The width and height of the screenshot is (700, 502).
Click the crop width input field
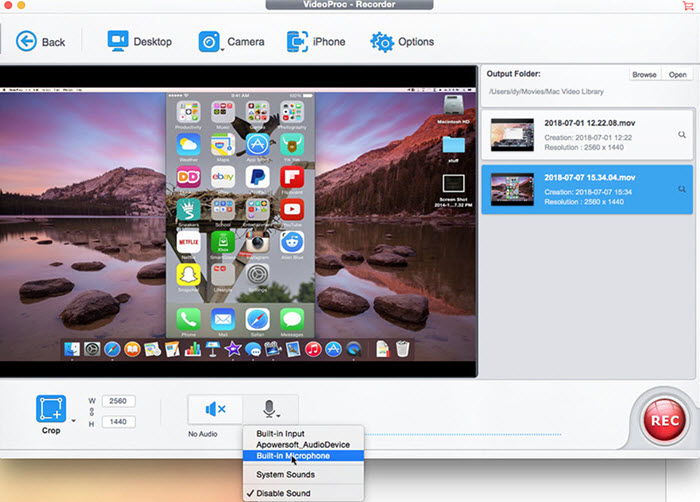tap(117, 402)
